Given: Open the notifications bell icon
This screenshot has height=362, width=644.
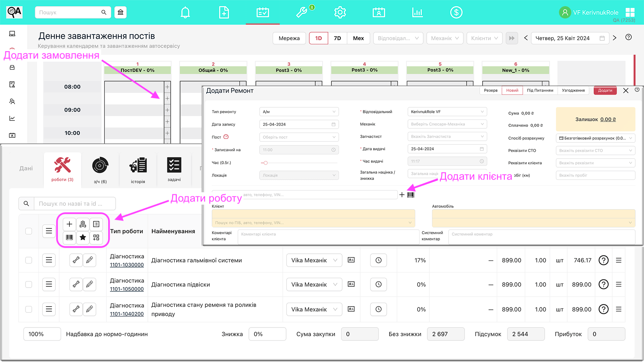Looking at the screenshot, I should (185, 12).
